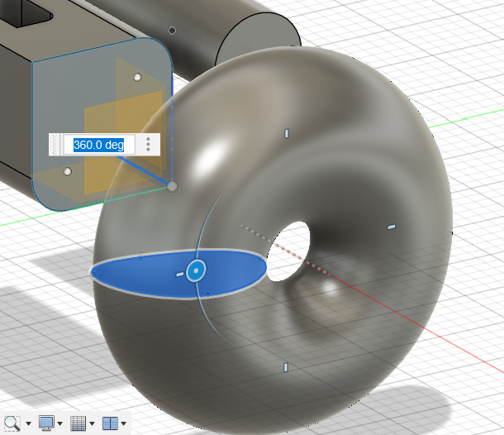Grab the angle input box drag handle
The image size is (504, 435).
click(55, 145)
